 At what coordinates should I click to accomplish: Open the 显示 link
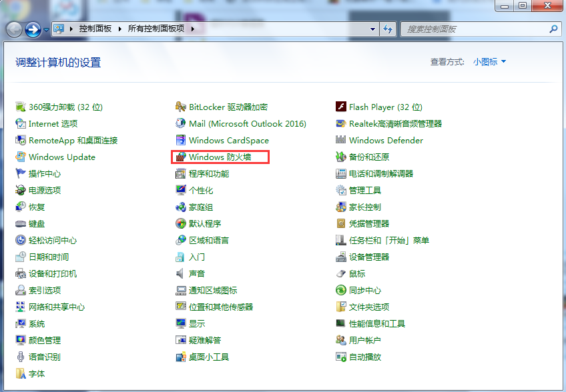tap(197, 323)
